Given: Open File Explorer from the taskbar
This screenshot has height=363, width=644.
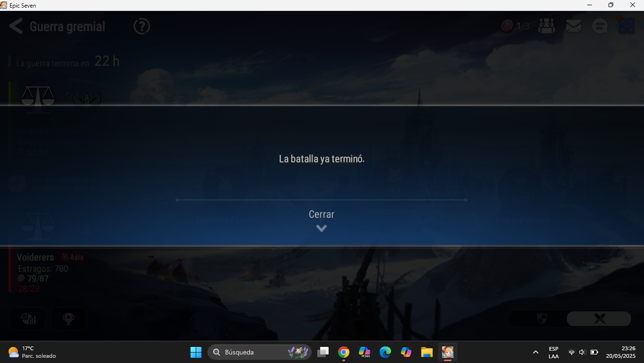Looking at the screenshot, I should point(427,352).
